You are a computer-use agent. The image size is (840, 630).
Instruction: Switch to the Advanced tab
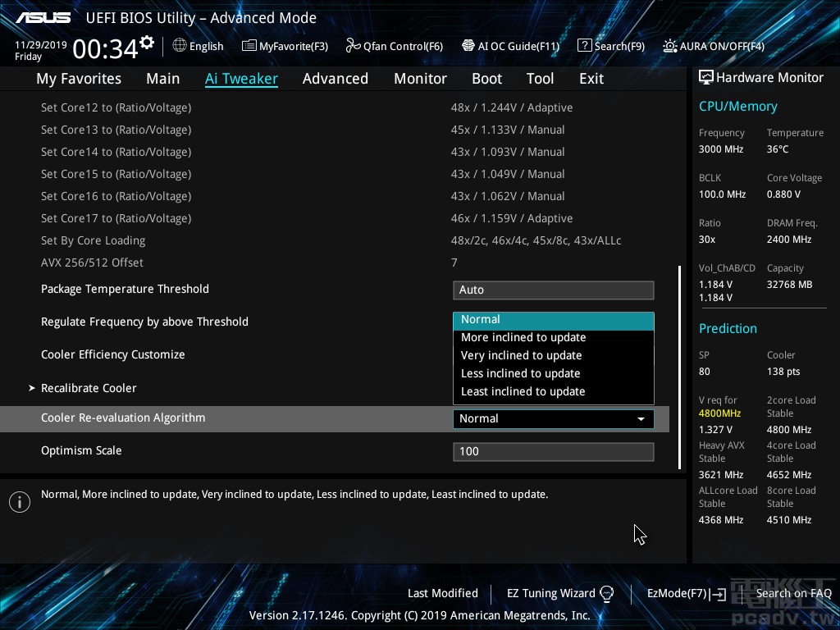[335, 79]
